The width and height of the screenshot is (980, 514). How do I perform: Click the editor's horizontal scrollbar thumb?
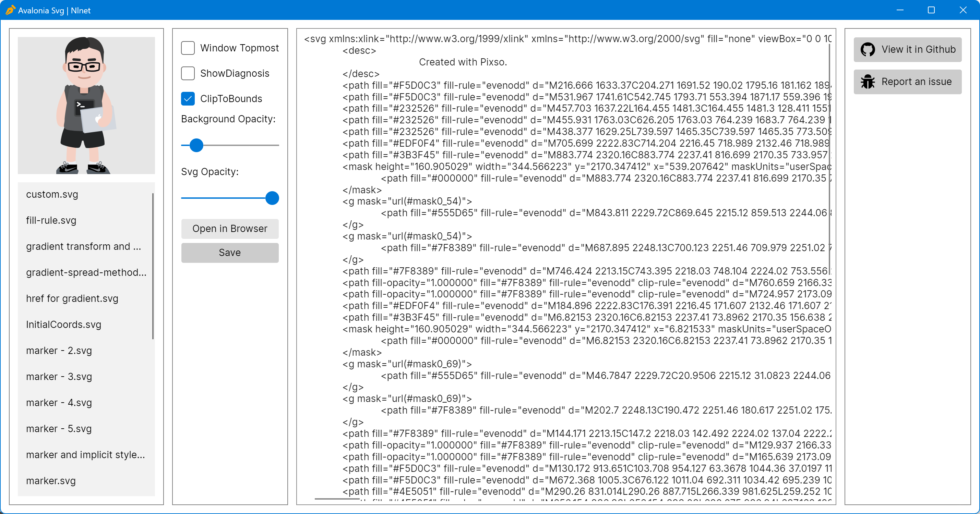[337, 499]
